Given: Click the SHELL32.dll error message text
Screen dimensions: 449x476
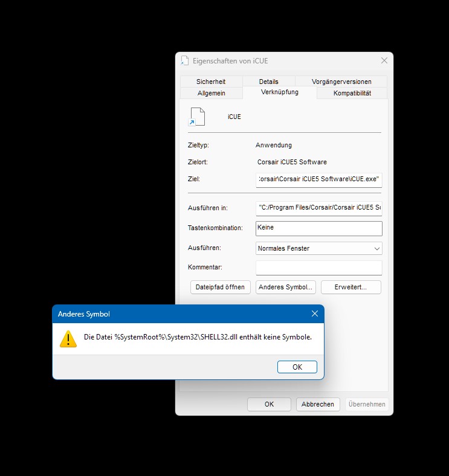Looking at the screenshot, I should pos(198,337).
